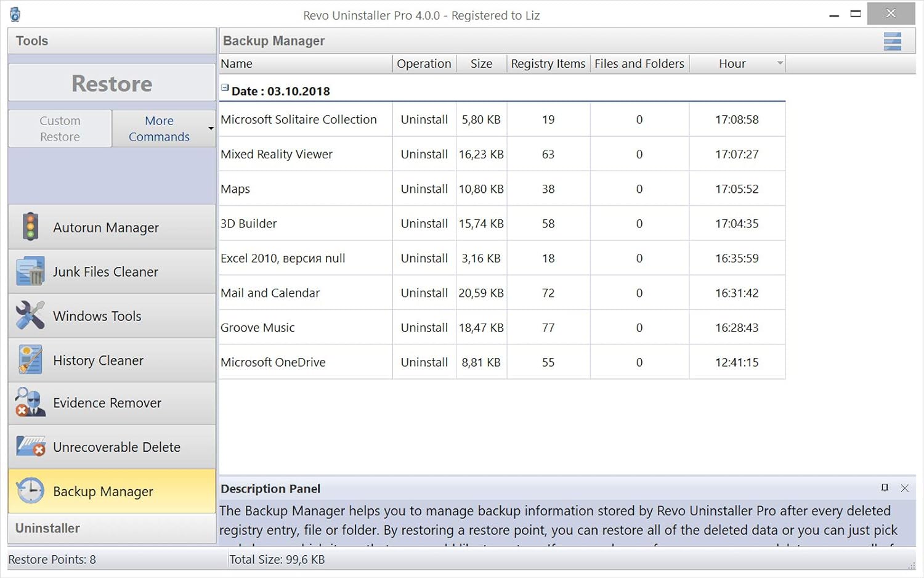Screen dimensions: 924x578
Task: Click the Custom Restore button
Action: [60, 129]
